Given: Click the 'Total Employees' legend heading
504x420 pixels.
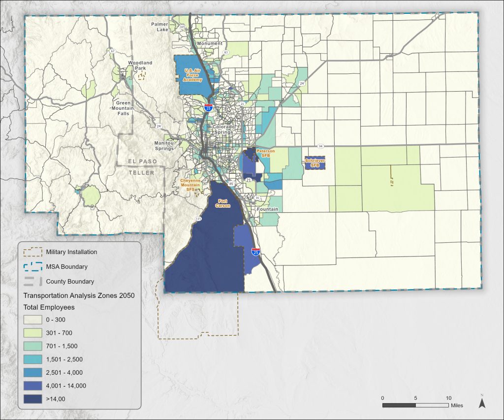Looking at the screenshot, I should click(x=49, y=307).
